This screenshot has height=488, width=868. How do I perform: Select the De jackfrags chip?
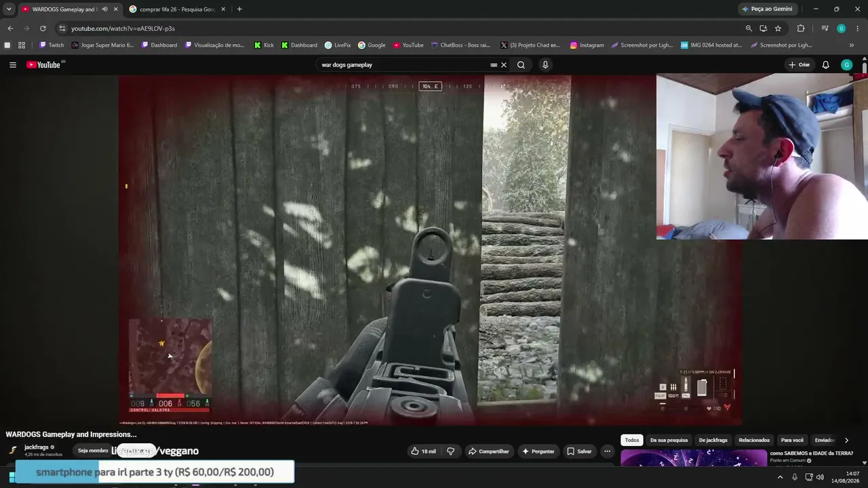[713, 440]
